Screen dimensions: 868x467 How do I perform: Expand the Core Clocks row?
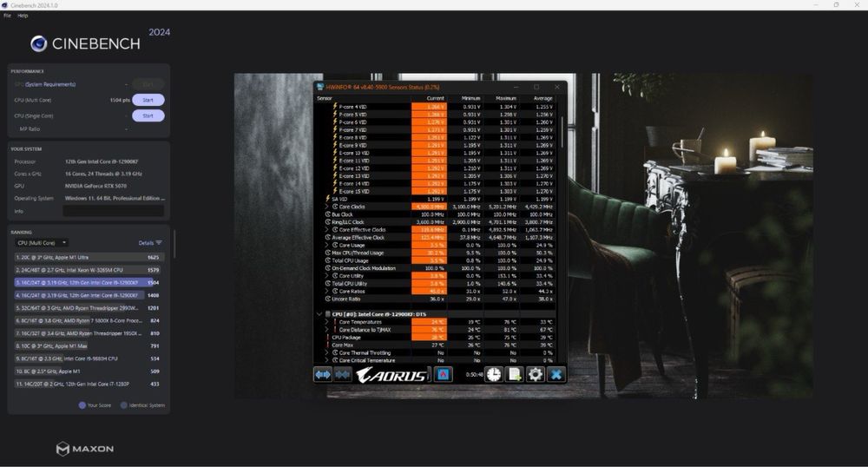326,207
